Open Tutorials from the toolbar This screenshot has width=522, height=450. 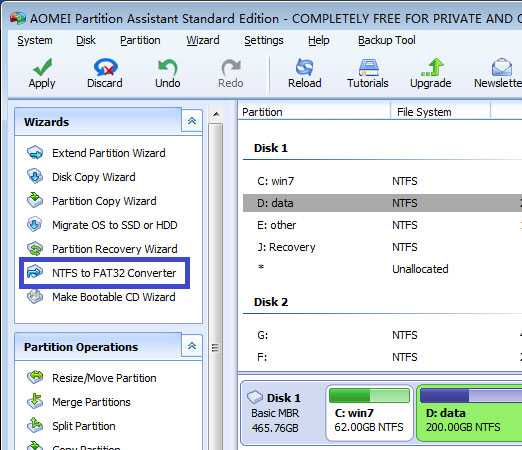point(368,67)
